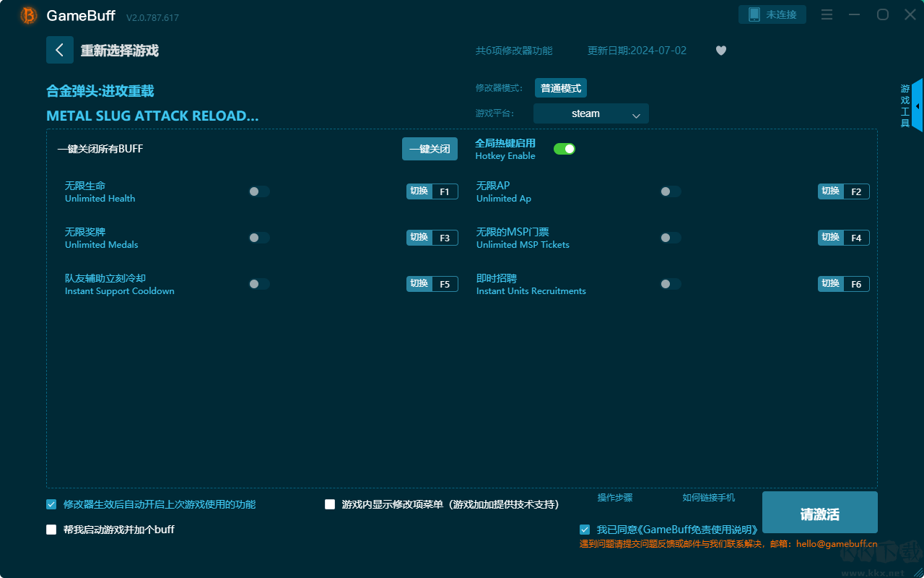This screenshot has width=924, height=578.
Task: Click the phone not-connected icon button
Action: (772, 14)
